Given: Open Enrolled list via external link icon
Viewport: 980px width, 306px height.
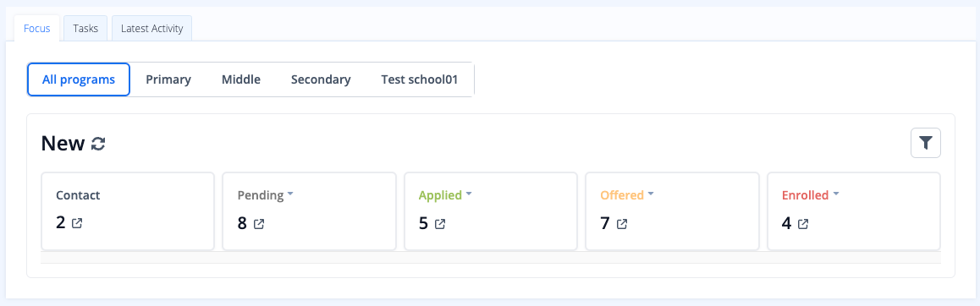Looking at the screenshot, I should pyautogui.click(x=803, y=223).
